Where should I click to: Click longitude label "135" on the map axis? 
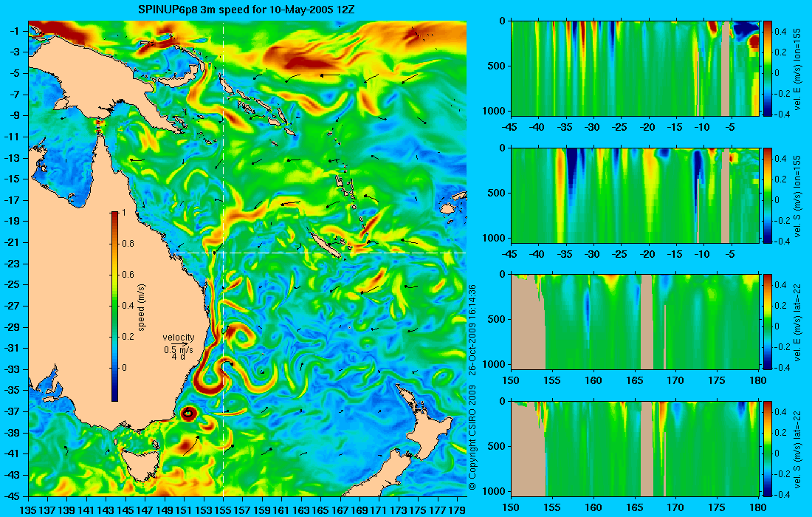29,510
